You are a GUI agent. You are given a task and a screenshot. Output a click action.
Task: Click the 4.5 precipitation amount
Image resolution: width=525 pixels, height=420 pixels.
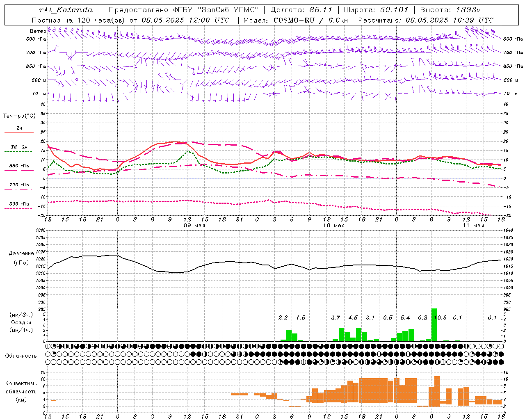[x=353, y=317]
